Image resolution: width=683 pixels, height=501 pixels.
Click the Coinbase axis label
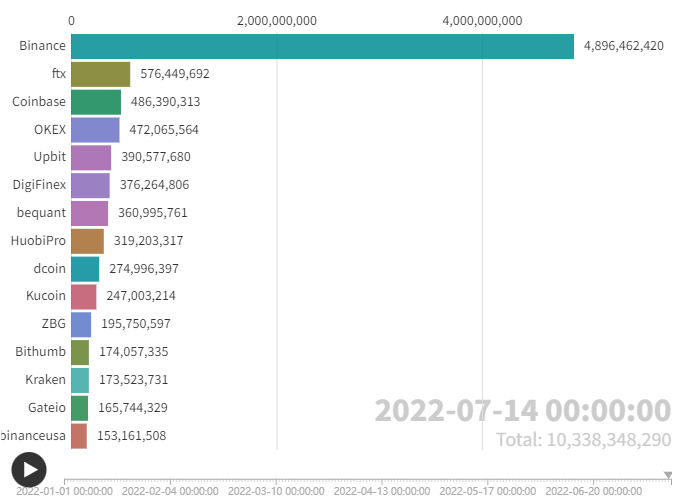pos(39,102)
